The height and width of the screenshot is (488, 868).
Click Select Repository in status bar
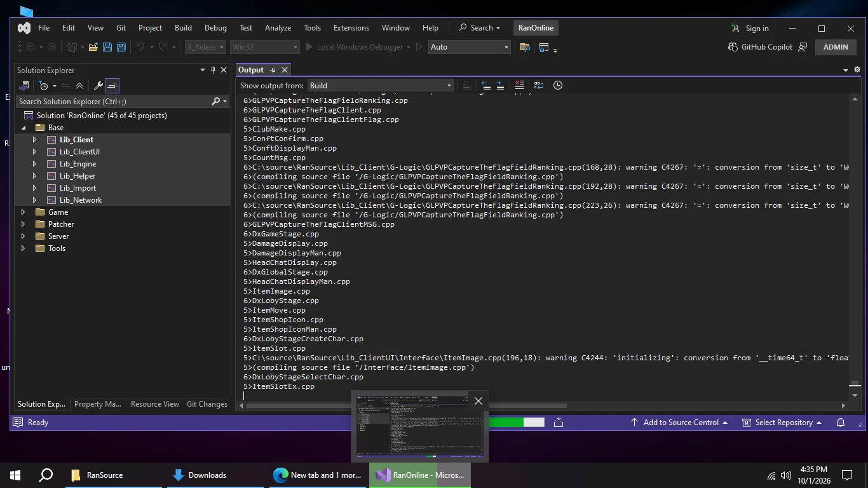coord(782,423)
